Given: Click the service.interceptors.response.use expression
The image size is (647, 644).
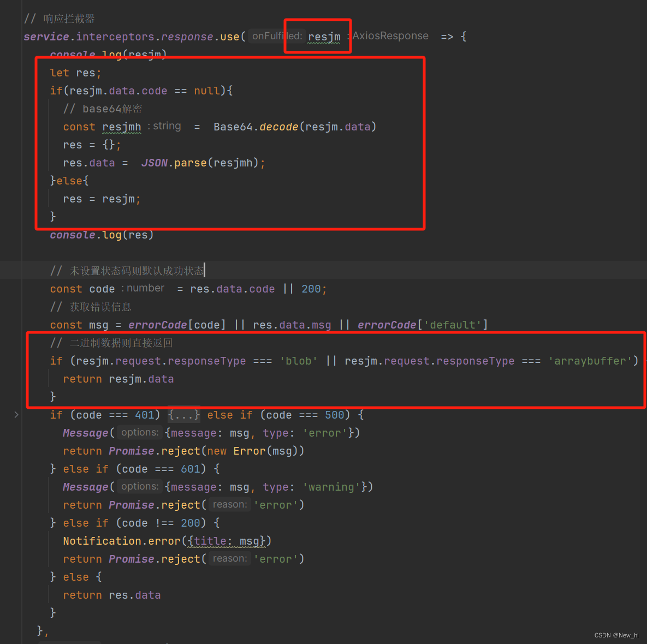Looking at the screenshot, I should (x=131, y=36).
